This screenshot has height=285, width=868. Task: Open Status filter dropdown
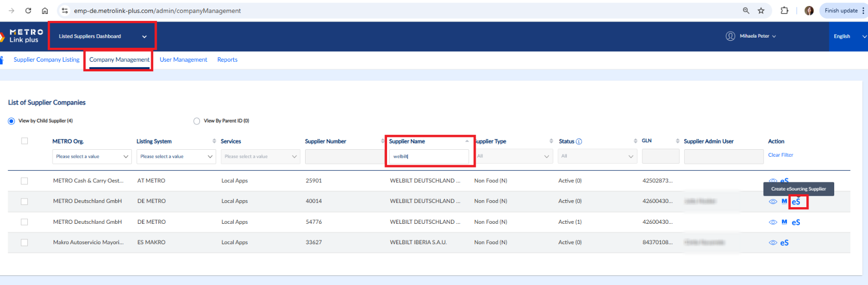(x=597, y=156)
